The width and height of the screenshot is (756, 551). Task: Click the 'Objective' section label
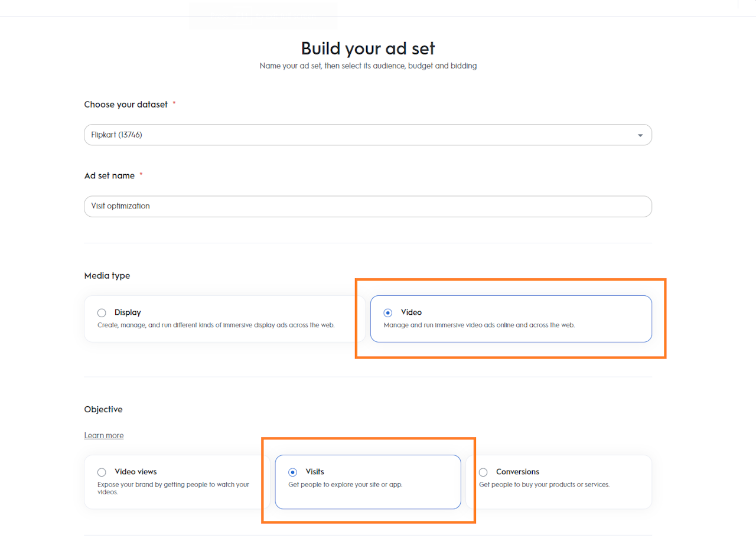[x=103, y=409]
